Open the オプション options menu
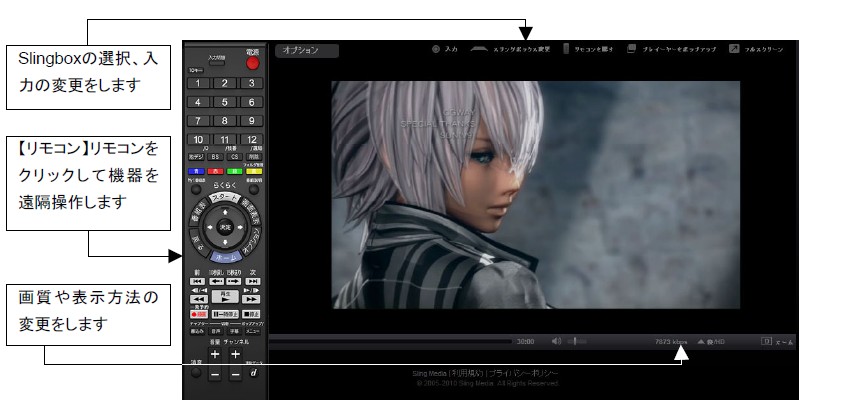This screenshot has height=405, width=843. [307, 51]
